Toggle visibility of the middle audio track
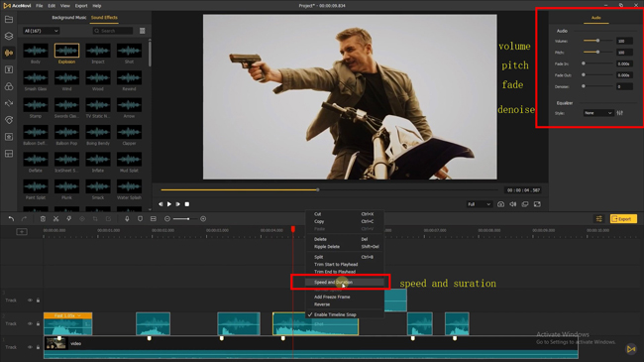 point(30,323)
